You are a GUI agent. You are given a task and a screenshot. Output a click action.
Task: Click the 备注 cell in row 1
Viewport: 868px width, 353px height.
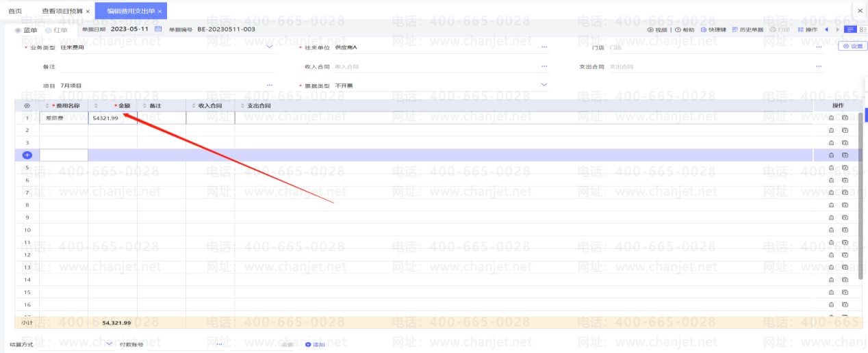click(162, 118)
